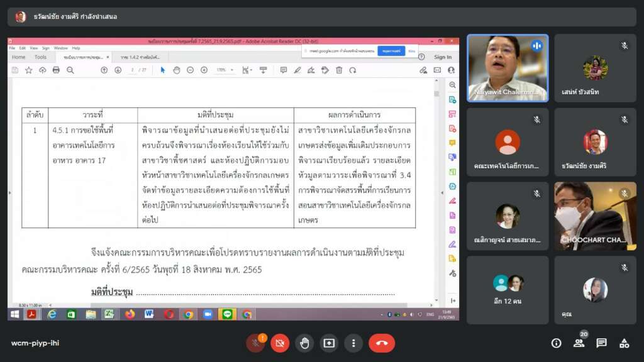
Task: Click the page number input field
Action: pos(132,70)
